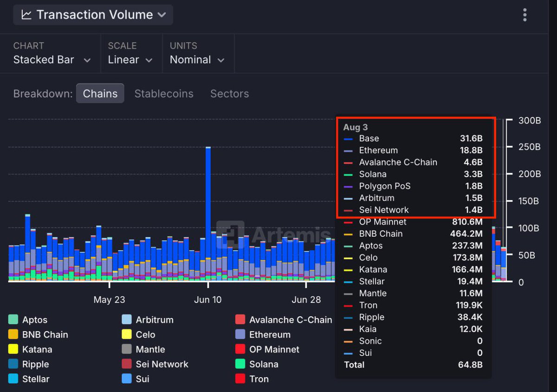Click the Tron 119.9K tooltip row
557x392 pixels.
tap(413, 305)
